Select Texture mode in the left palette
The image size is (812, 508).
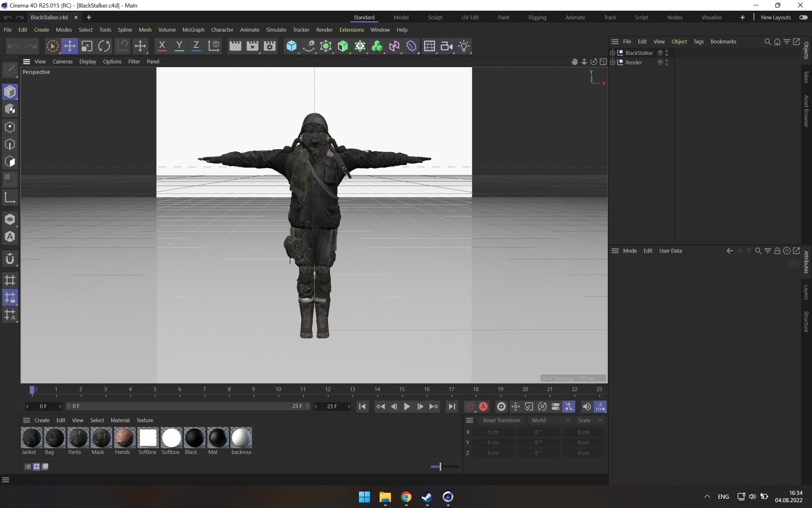coord(10,109)
